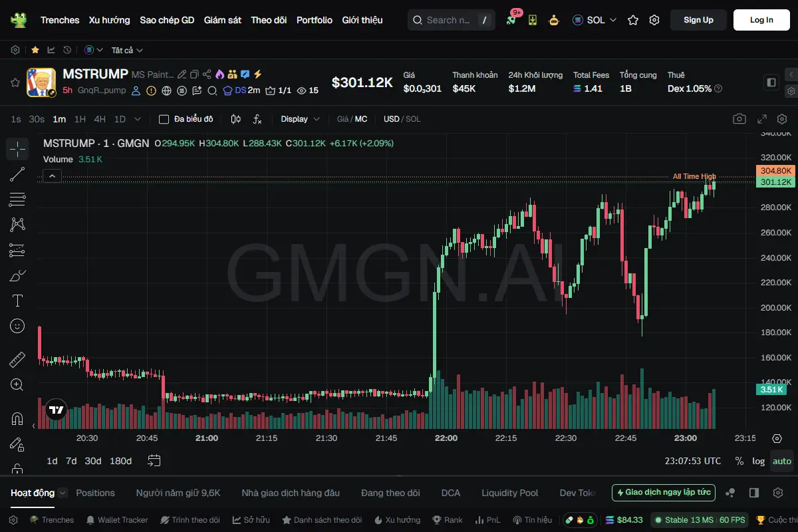The image size is (798, 532).
Task: Enable the Đa biểu đồ checkbox
Action: tap(164, 119)
